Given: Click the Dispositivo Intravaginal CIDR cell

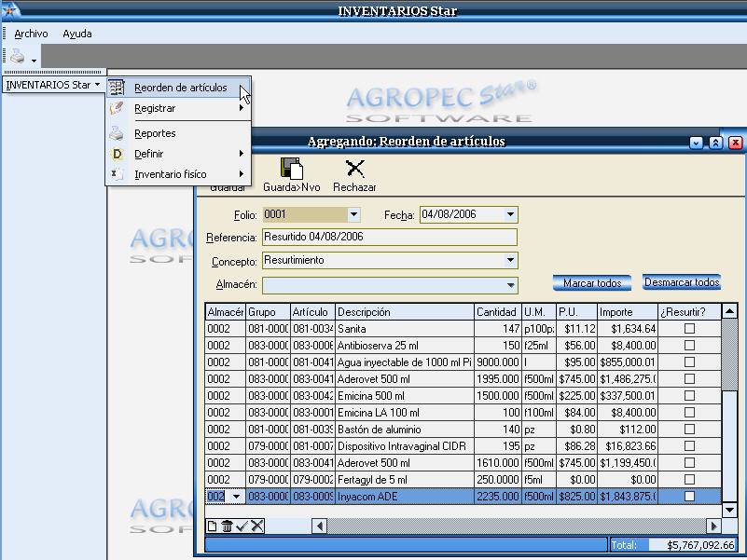Looking at the screenshot, I should click(x=405, y=445).
